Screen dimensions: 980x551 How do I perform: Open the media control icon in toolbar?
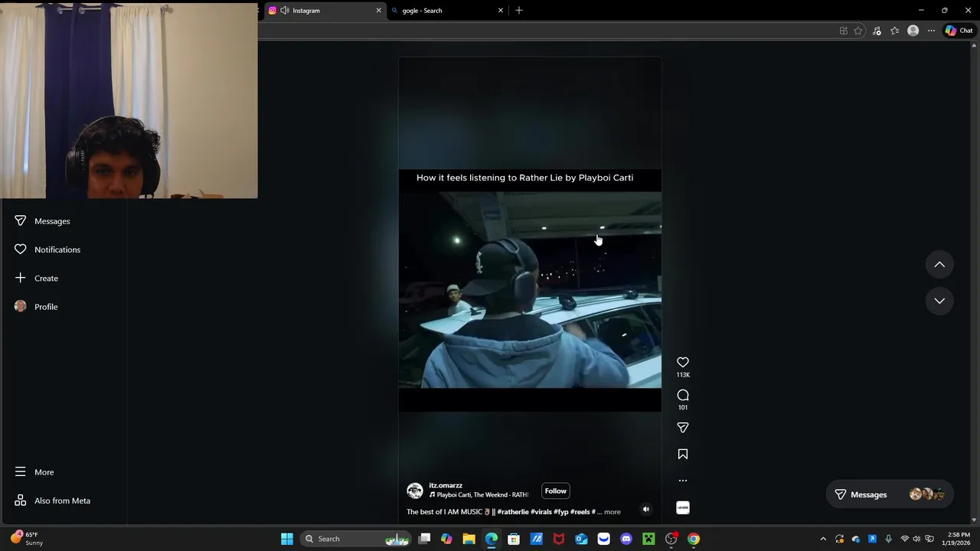[877, 31]
